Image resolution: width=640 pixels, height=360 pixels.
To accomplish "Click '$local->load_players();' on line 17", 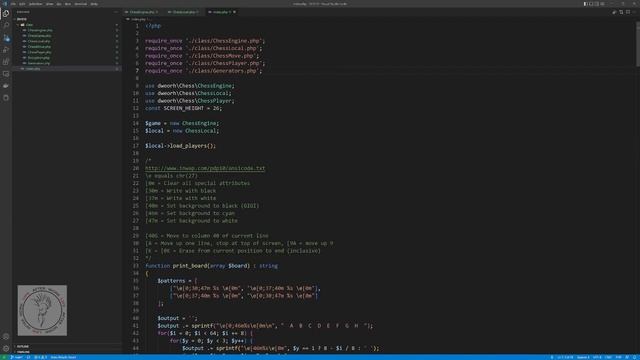I will 180,146.
